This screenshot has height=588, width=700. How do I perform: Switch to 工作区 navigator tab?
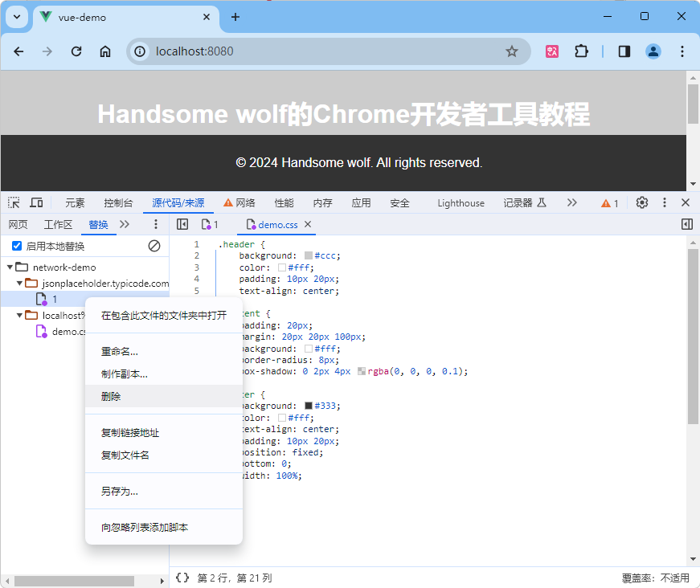58,224
